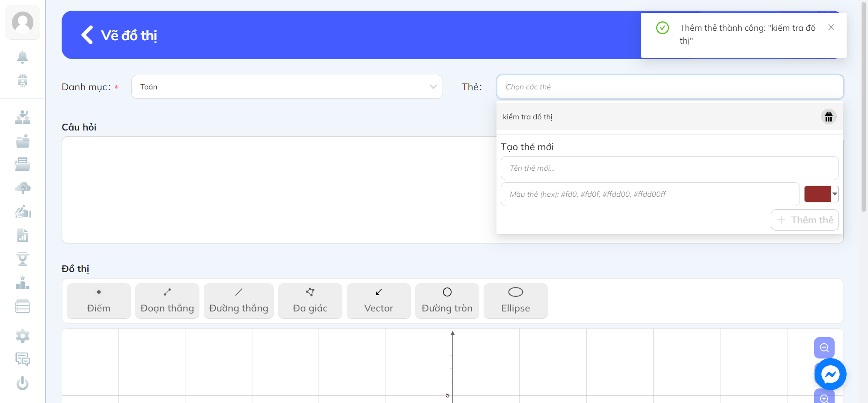Go back using the header arrow

click(x=87, y=35)
